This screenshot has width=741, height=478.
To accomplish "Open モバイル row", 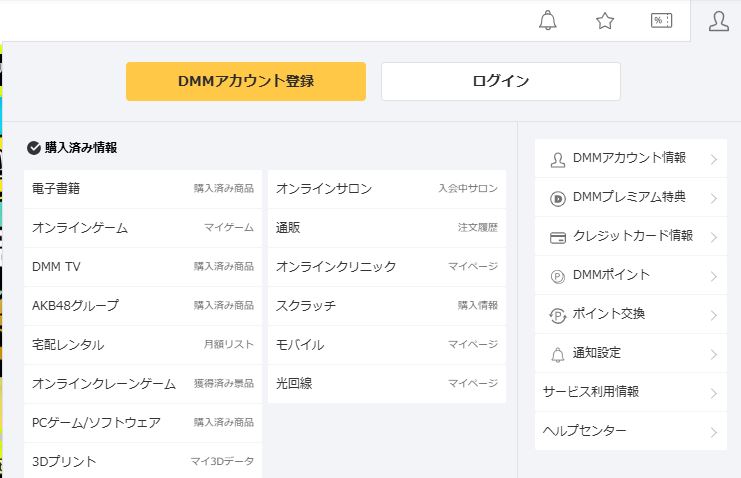I will pyautogui.click(x=387, y=345).
